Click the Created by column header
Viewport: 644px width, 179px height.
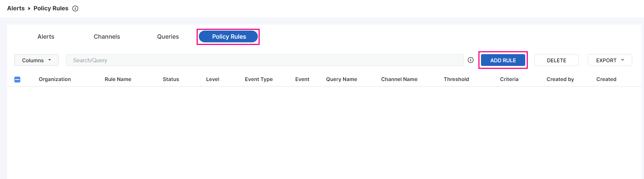point(560,79)
